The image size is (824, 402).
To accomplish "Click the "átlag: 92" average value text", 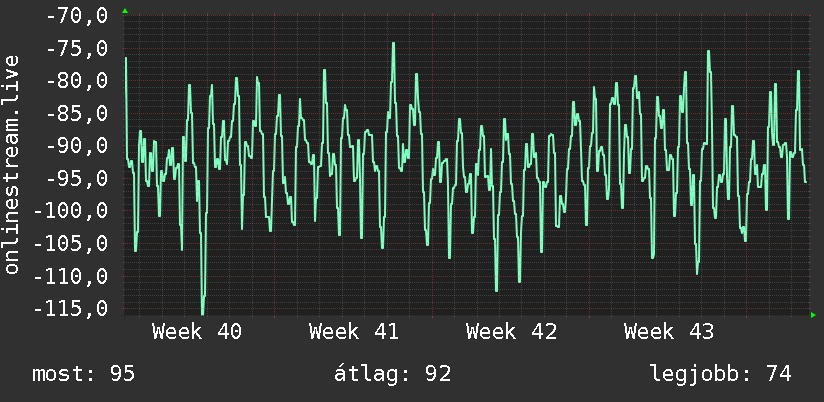I will point(393,374).
